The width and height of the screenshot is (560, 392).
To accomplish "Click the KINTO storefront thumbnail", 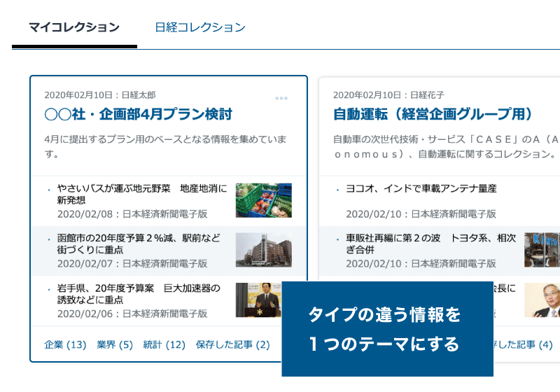I will click(542, 250).
